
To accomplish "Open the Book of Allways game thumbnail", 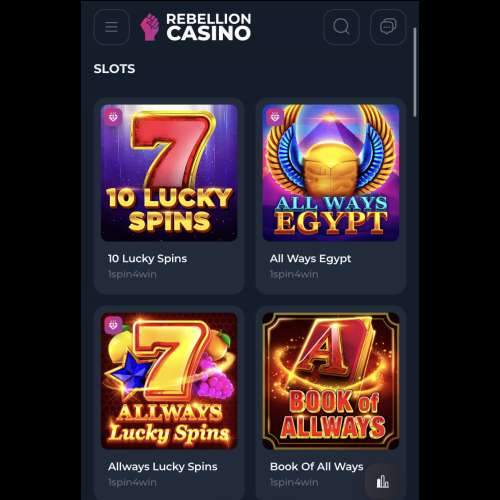I will pos(331,381).
